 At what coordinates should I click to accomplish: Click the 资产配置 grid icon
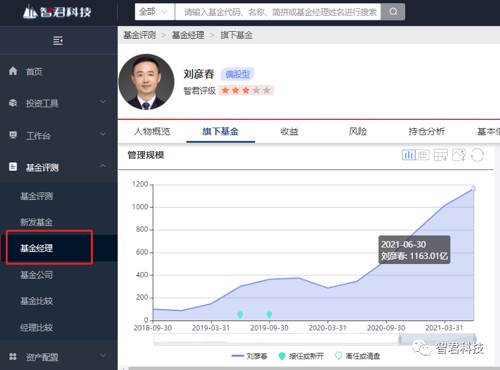13,356
